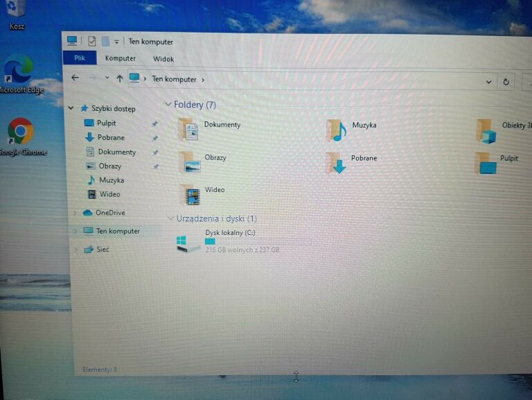The height and width of the screenshot is (400, 532).
Task: Open address bar history dropdown
Action: [x=489, y=82]
